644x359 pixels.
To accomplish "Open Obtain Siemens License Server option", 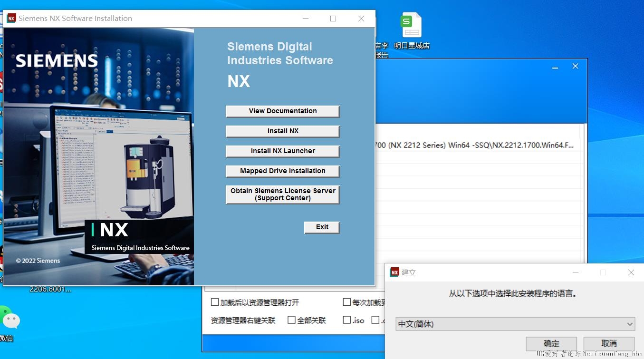I will coord(283,194).
